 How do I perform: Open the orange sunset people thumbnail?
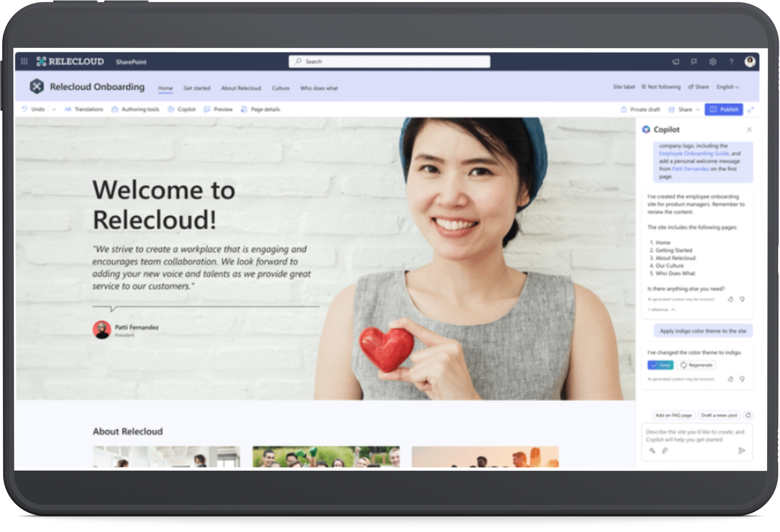(x=485, y=456)
